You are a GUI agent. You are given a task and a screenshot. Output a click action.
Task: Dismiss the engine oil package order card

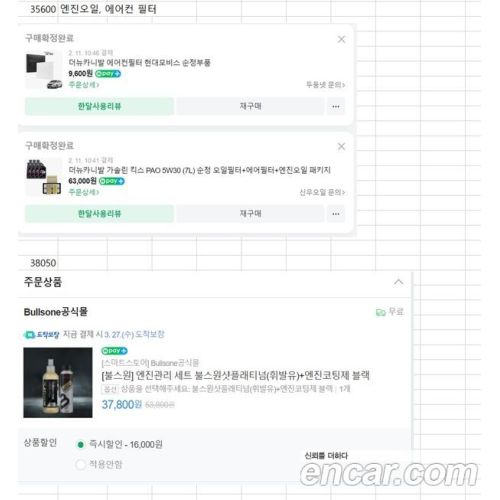(341, 146)
